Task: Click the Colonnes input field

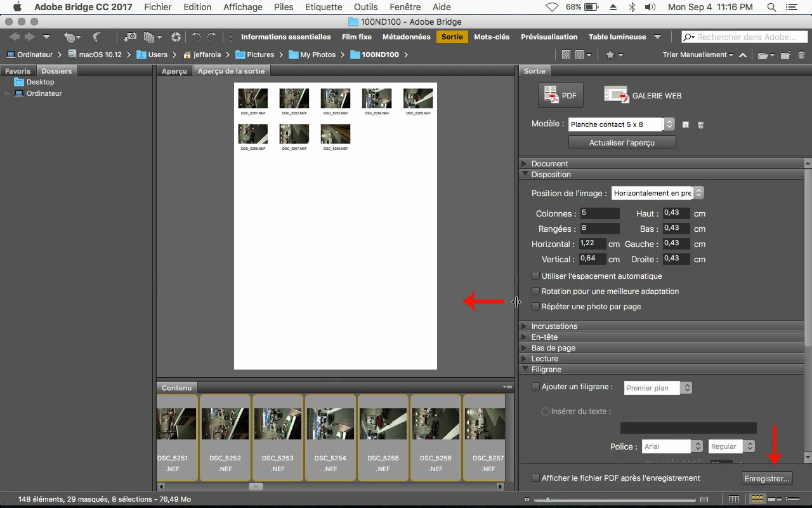Action: click(599, 213)
